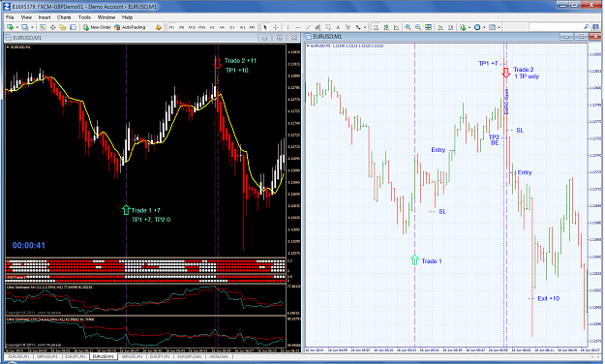Open the MetaEditor icon next to AutoTrading
605x364 pixels.
point(159,27)
